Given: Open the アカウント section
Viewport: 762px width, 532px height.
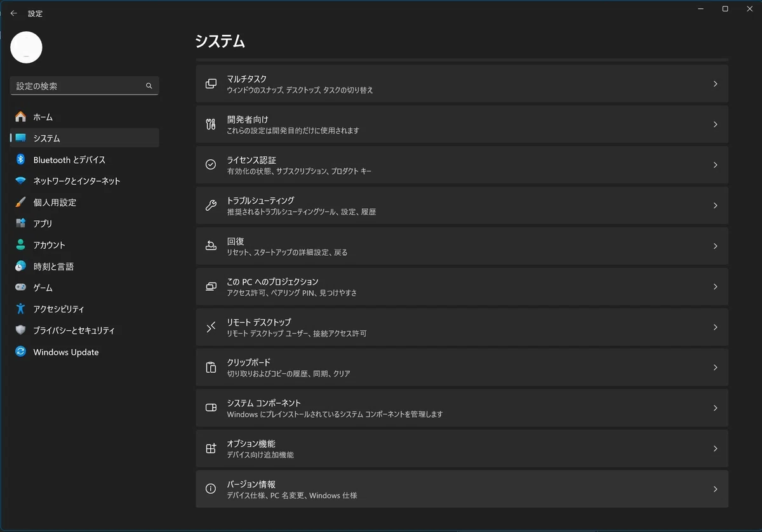Looking at the screenshot, I should [x=84, y=245].
